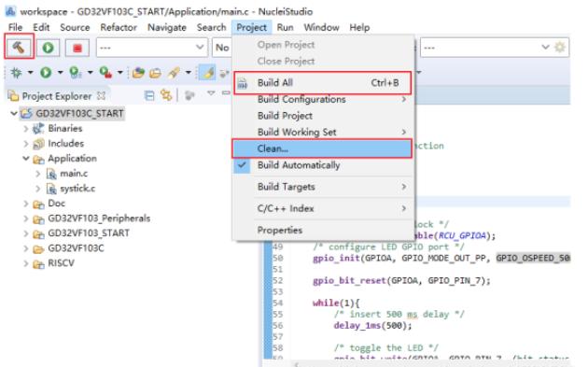Open the Coverage icon dropdown arrow
The width and height of the screenshot is (588, 367).
pos(90,73)
